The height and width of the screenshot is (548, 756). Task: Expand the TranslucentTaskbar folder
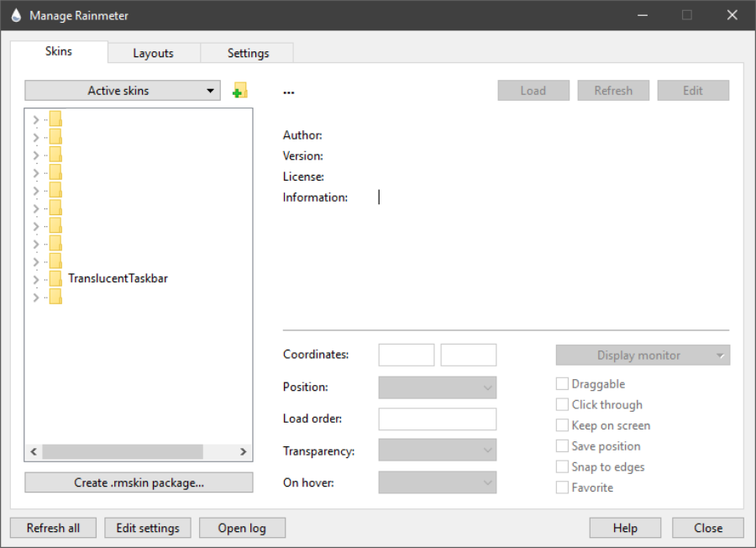35,279
